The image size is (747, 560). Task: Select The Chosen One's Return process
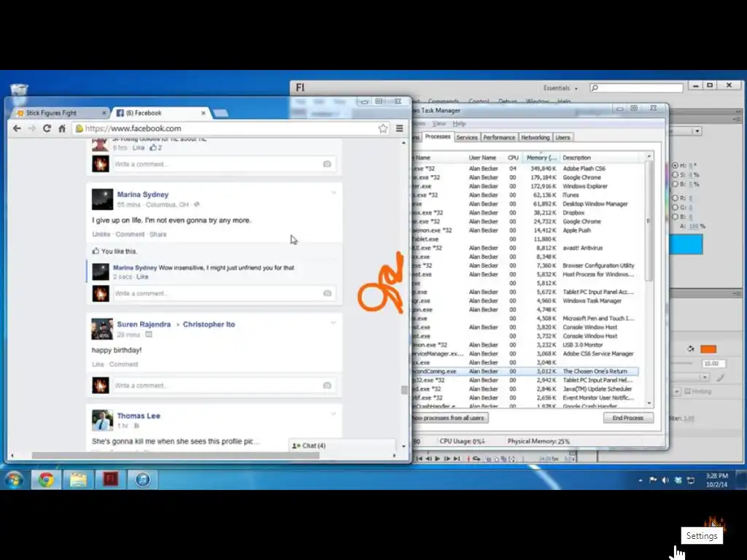point(527,371)
